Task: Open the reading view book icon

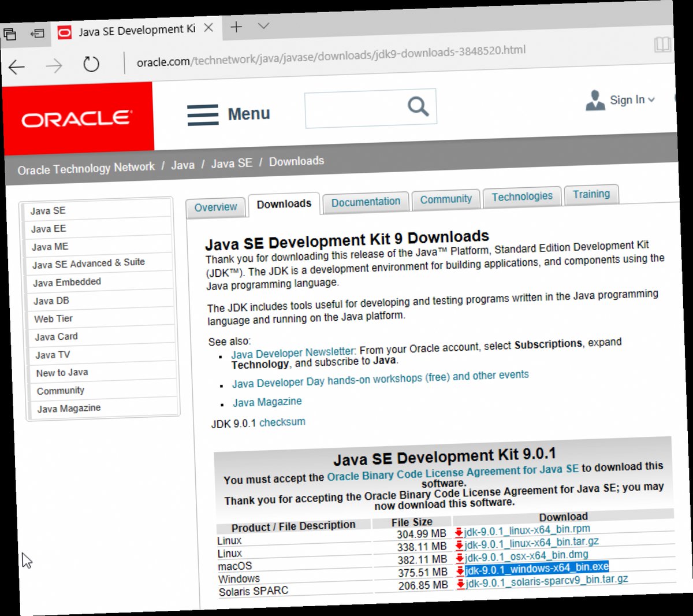Action: click(x=662, y=44)
